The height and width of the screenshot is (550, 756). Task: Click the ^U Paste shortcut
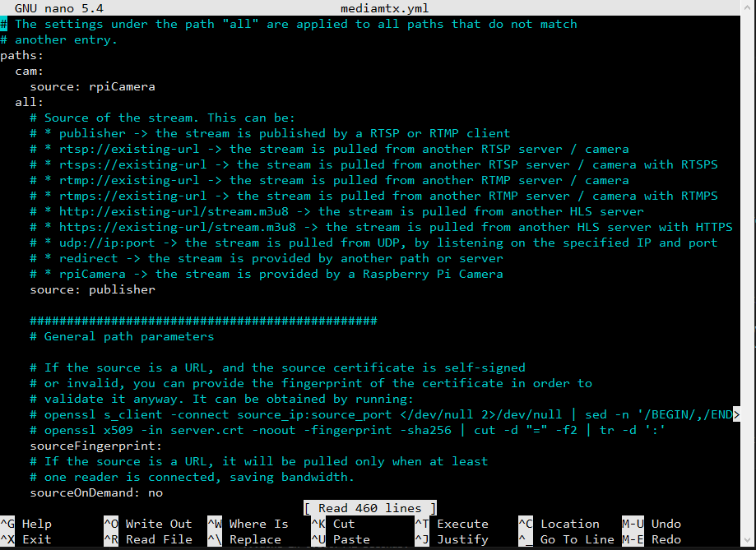[341, 539]
